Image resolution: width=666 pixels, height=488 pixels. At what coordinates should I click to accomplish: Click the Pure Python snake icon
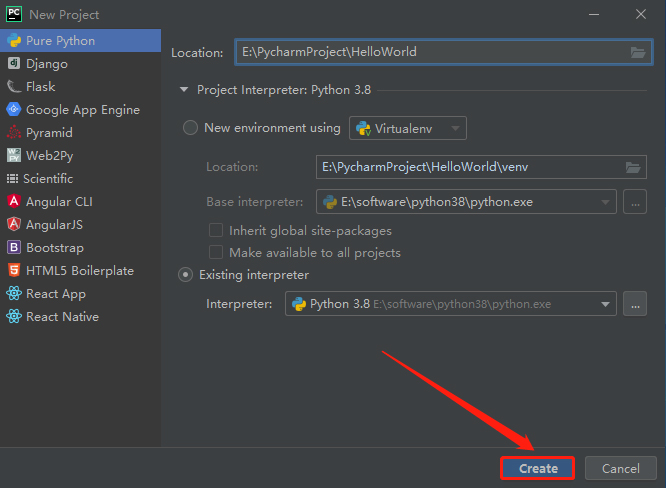click(x=14, y=40)
